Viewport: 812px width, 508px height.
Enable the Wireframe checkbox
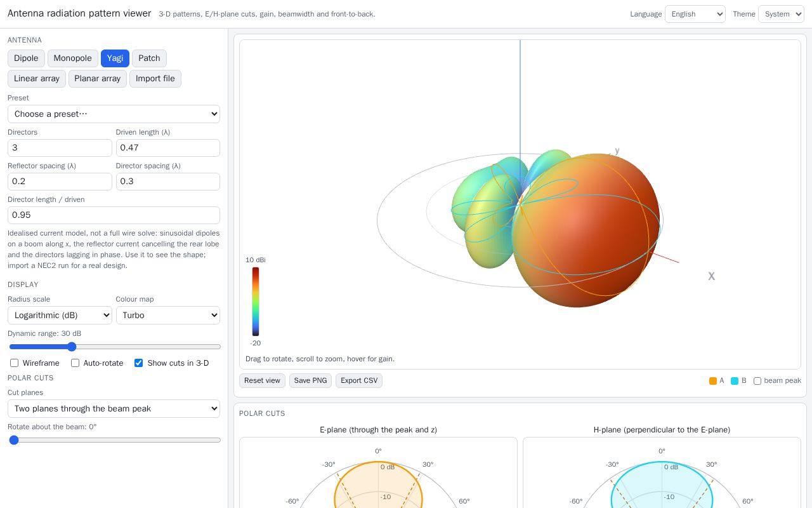click(14, 363)
